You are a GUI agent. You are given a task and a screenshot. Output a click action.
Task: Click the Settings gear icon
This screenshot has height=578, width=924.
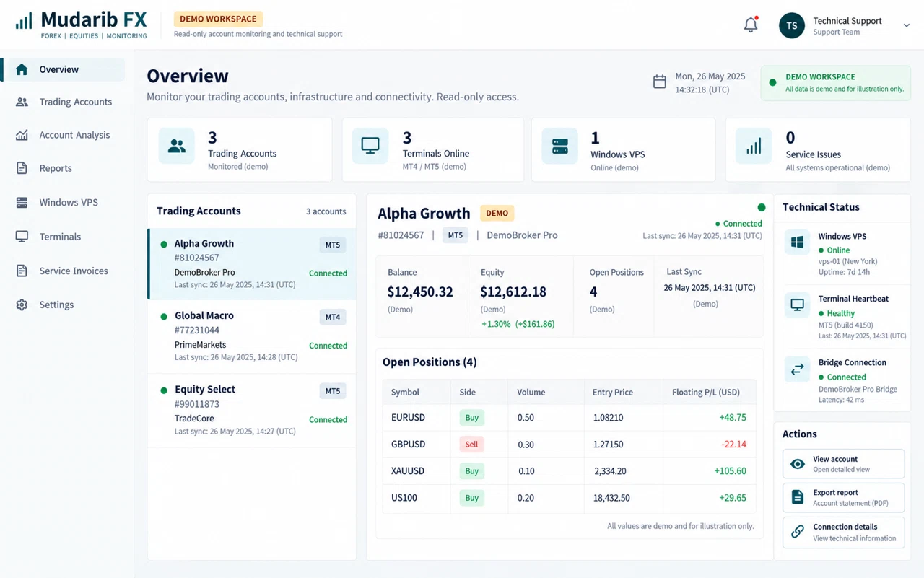[x=22, y=305]
